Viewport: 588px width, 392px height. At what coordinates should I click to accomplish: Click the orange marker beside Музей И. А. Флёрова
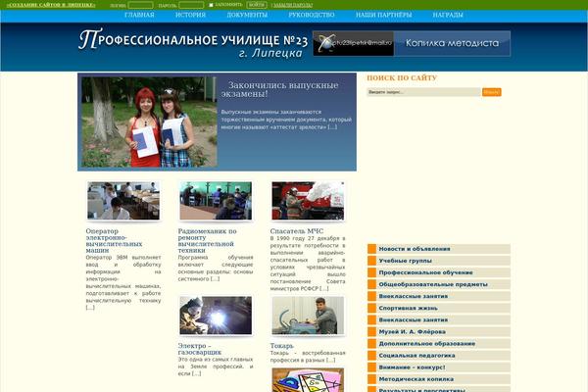click(371, 331)
